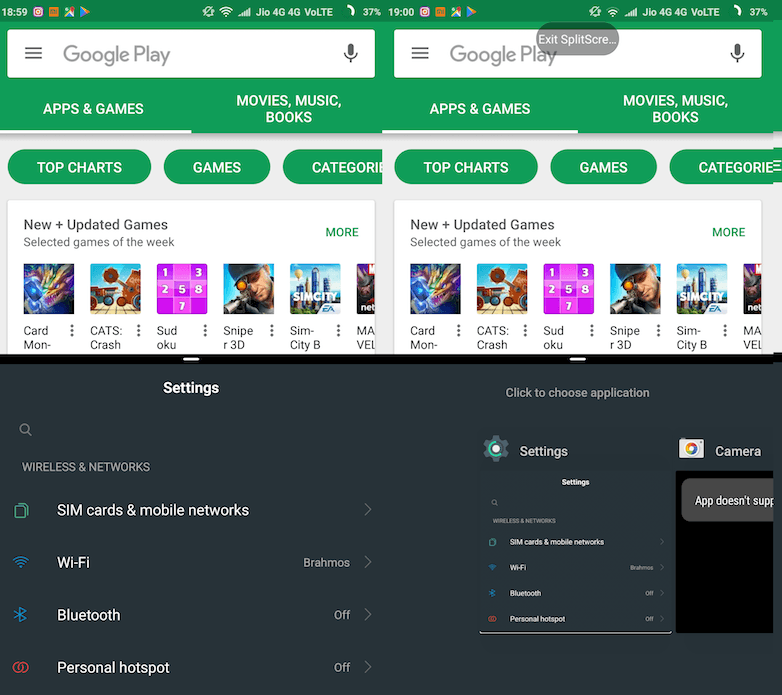The image size is (782, 695).
Task: Tap GAMES button in right screen
Action: point(603,167)
